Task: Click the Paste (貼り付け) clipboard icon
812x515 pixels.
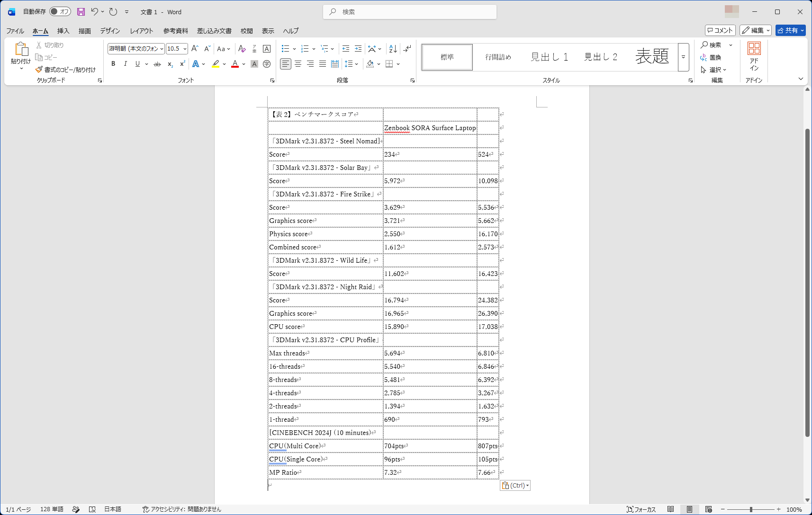Action: click(21, 49)
